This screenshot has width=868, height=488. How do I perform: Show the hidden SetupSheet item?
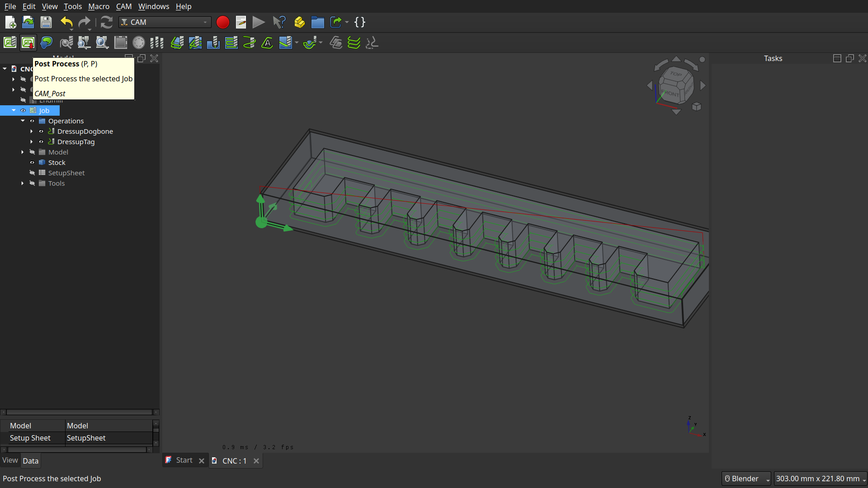coord(32,173)
